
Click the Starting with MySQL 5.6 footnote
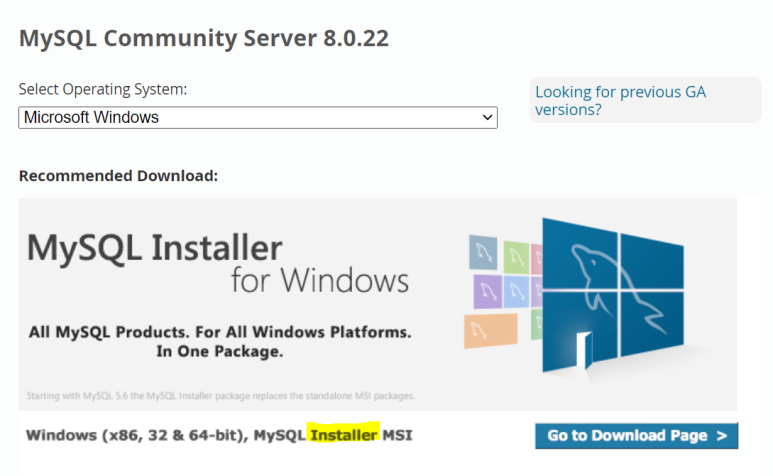point(220,396)
